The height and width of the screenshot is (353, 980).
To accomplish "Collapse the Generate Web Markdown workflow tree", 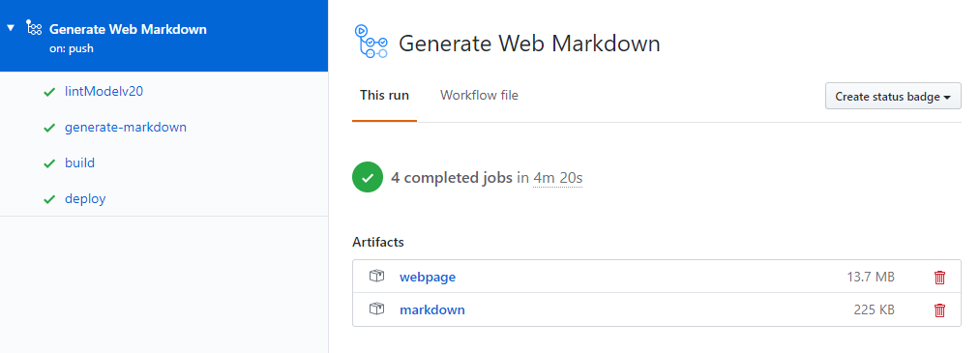I will coord(11,28).
